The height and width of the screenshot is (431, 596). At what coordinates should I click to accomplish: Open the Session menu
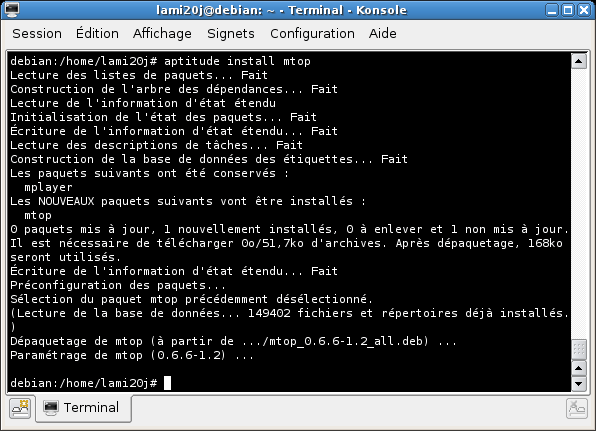click(37, 33)
